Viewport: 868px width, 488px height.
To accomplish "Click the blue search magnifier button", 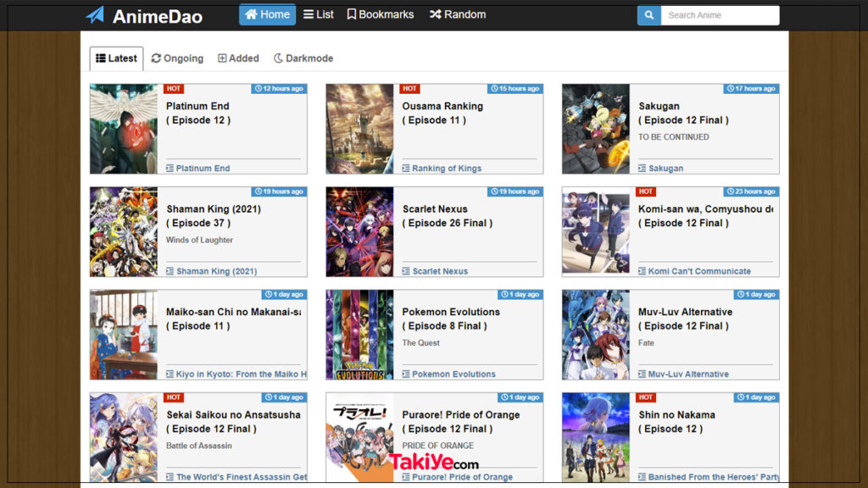I will click(648, 15).
